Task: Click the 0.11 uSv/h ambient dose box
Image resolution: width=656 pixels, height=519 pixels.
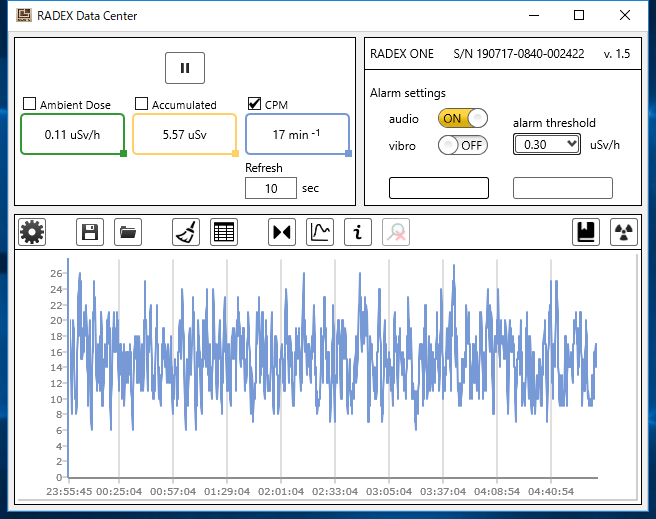Action: 72,134
